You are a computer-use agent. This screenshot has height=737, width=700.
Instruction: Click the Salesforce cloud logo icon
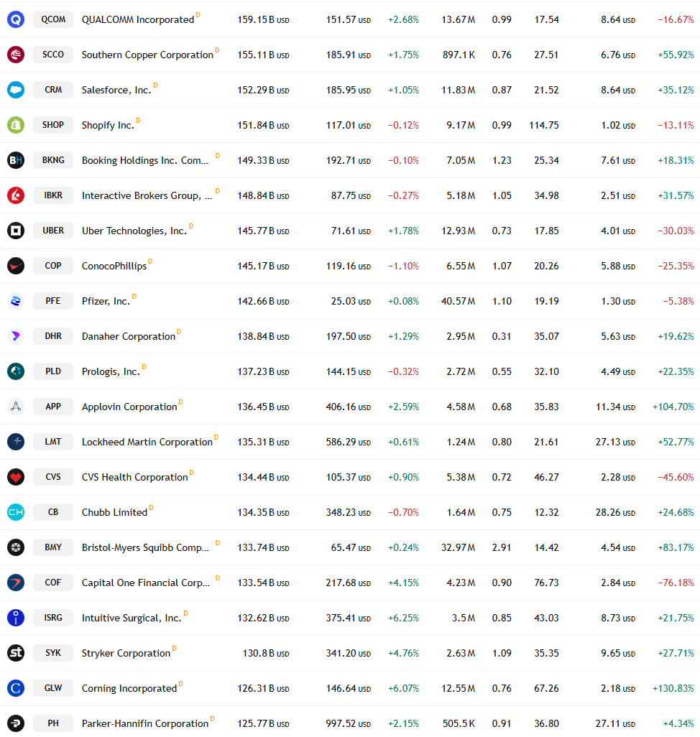click(x=16, y=90)
